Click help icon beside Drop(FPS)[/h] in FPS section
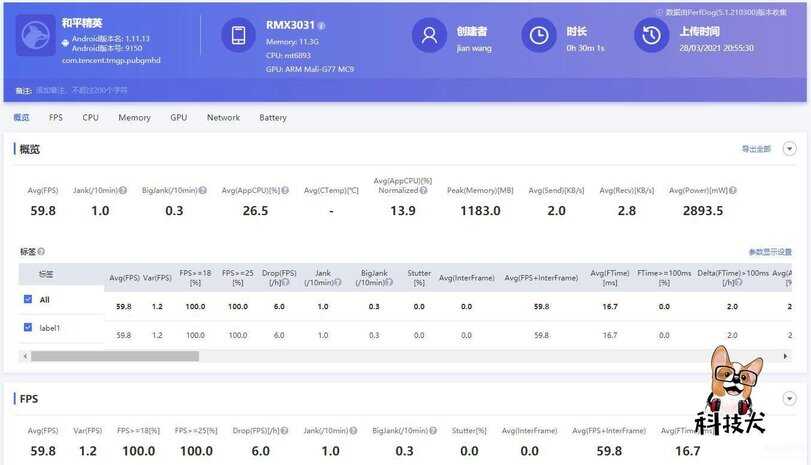Image resolution: width=811 pixels, height=465 pixels. tap(284, 430)
